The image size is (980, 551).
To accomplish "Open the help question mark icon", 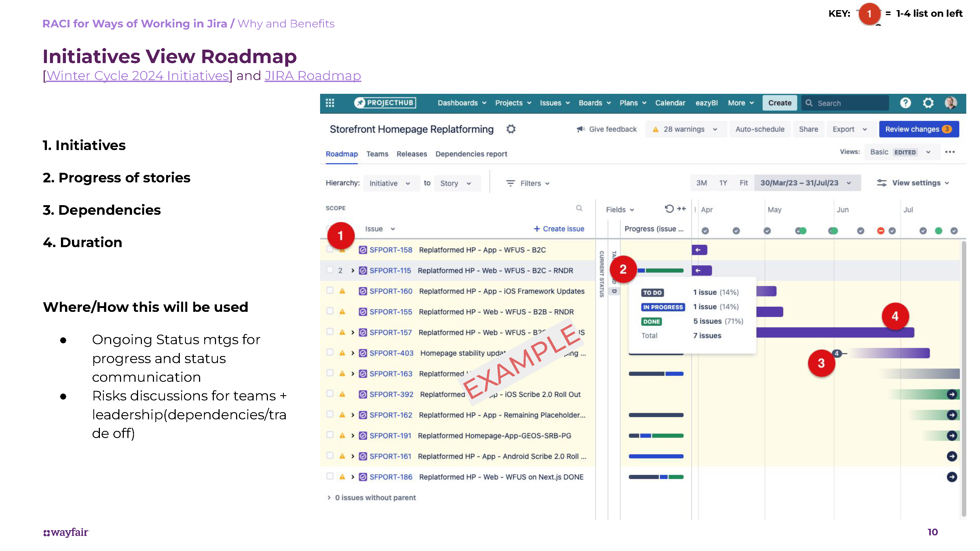I will (905, 103).
